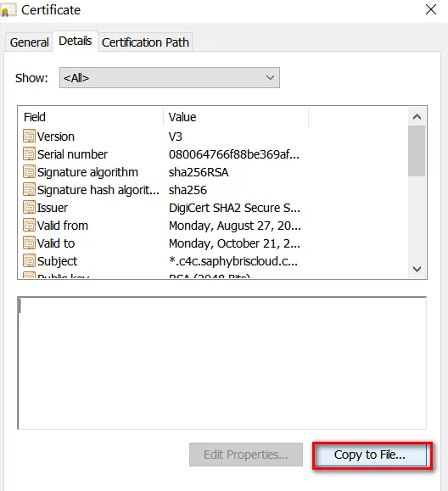Select the Valid to row label
Screen dimensions: 448x491
(56, 243)
